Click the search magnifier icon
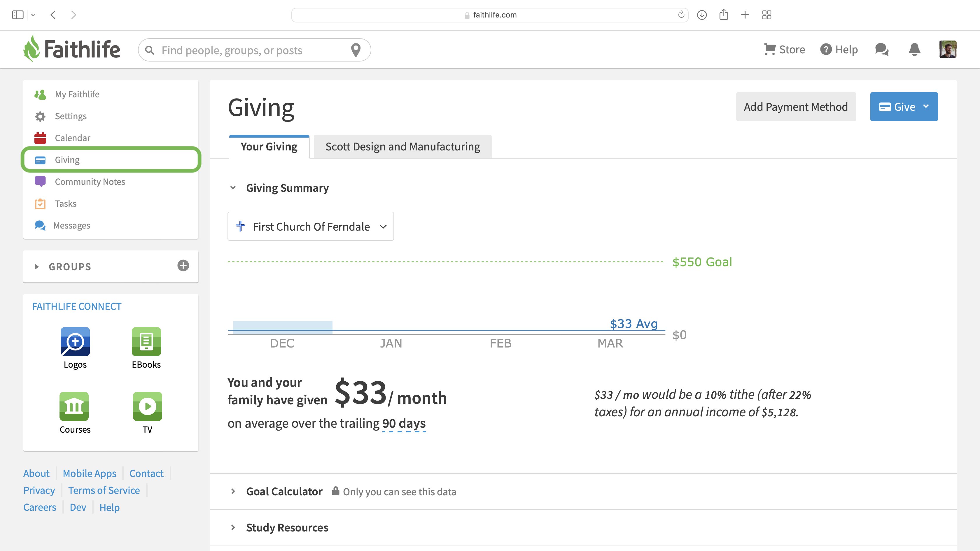The height and width of the screenshot is (551, 980). [x=150, y=50]
